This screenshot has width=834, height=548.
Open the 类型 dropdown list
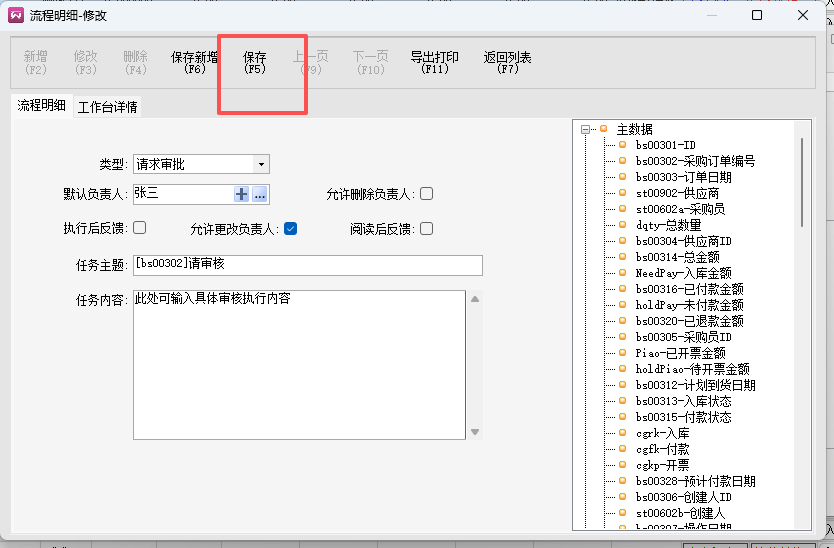(x=260, y=164)
